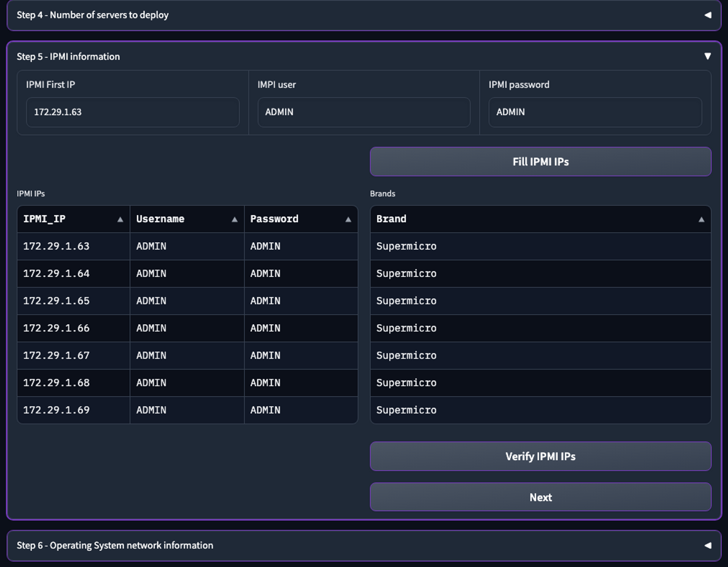Expand Step 6 Operating System network section
This screenshot has height=567, width=728.
(708, 545)
